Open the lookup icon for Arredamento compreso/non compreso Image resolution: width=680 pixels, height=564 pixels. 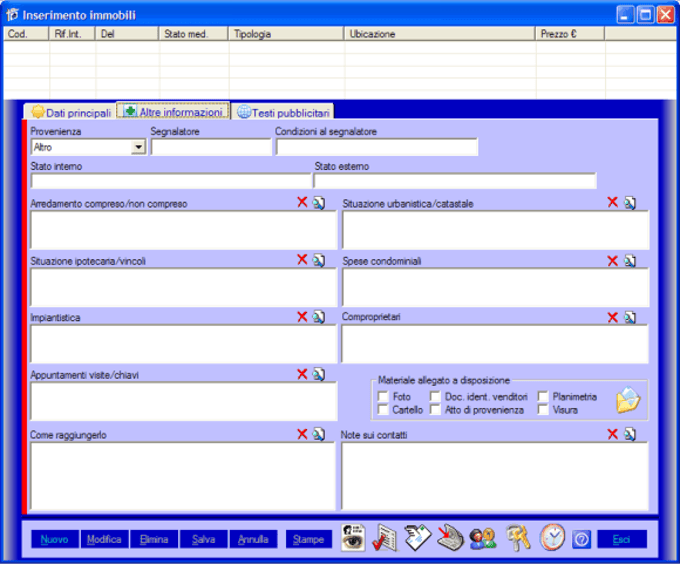click(319, 202)
